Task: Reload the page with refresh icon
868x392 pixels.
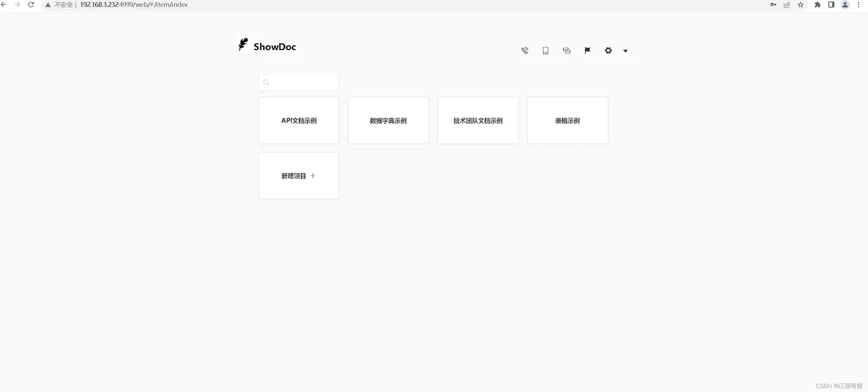Action: (x=30, y=4)
